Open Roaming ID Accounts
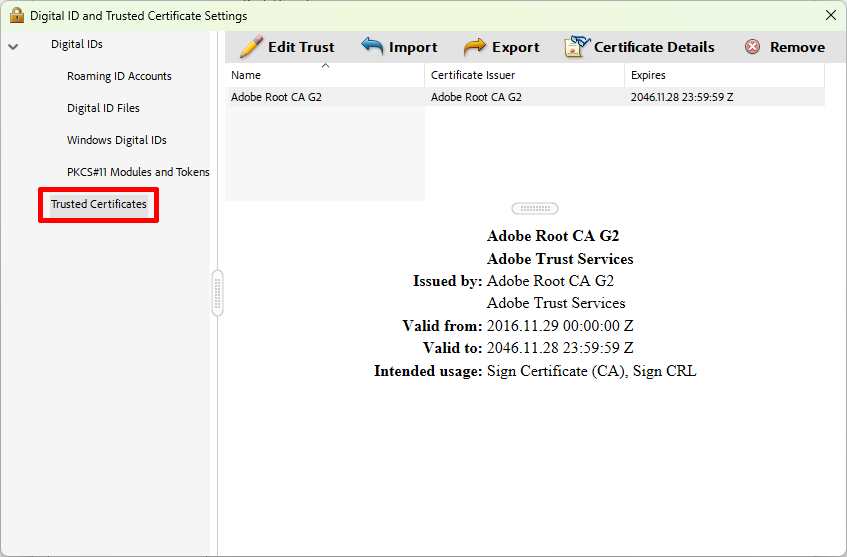The height and width of the screenshot is (557, 847). 119,76
